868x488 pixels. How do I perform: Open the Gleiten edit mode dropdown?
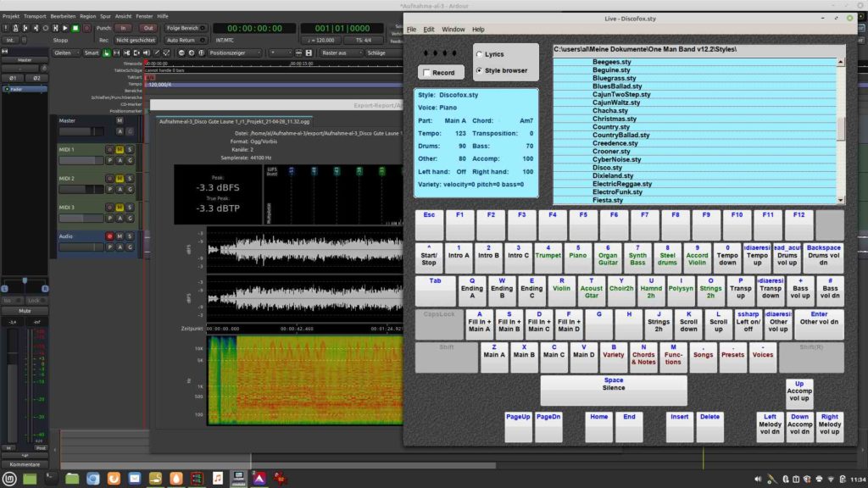click(x=66, y=53)
